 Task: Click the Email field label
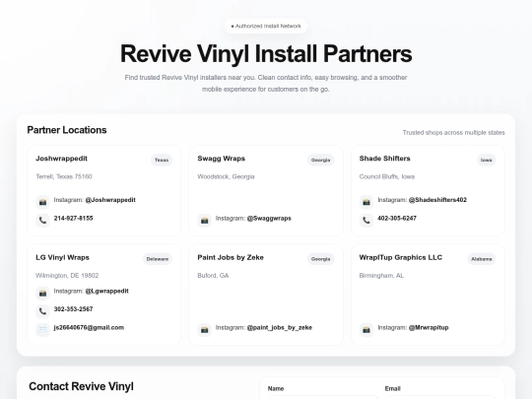pos(392,388)
